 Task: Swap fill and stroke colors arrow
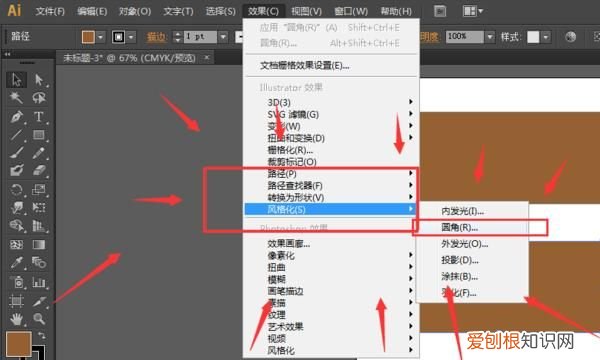[41, 336]
